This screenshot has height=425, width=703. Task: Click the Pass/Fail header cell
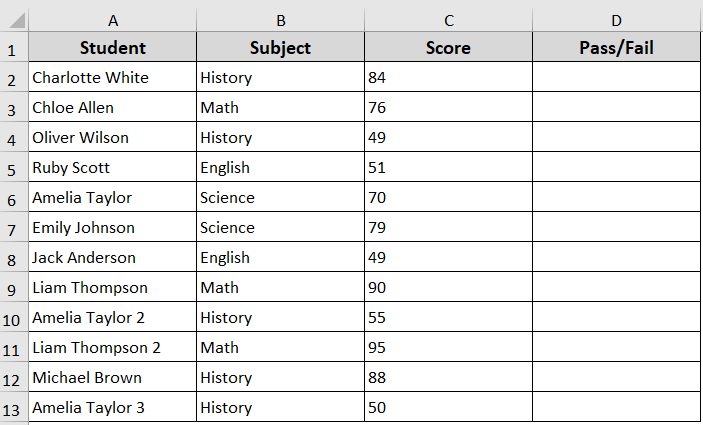[x=616, y=48]
